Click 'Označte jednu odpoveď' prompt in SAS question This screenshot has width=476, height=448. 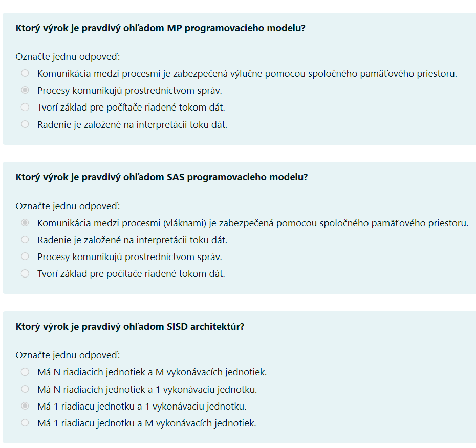point(68,206)
